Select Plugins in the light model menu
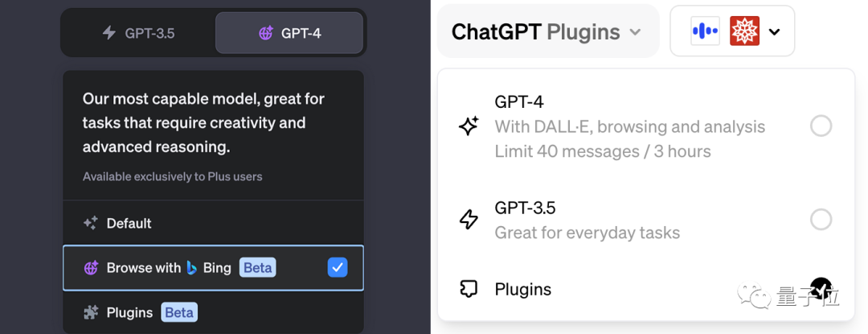Image resolution: width=868 pixels, height=334 pixels. click(522, 290)
